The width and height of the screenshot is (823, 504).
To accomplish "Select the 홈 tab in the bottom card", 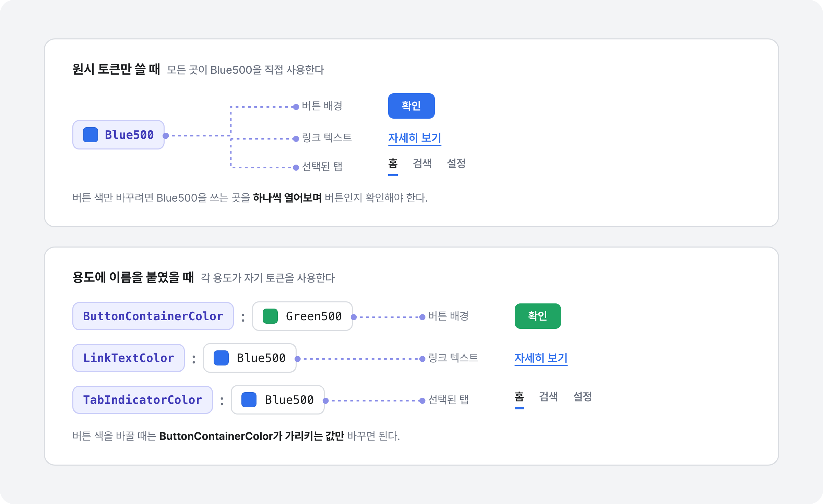I will point(519,397).
